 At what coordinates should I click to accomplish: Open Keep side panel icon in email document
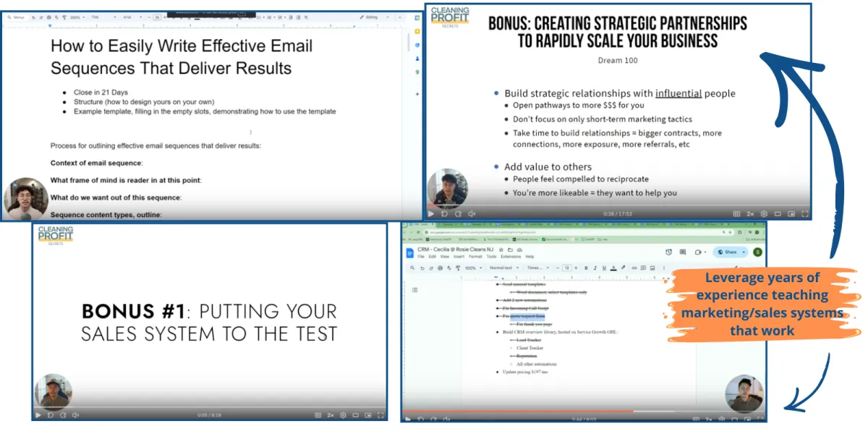point(417,31)
